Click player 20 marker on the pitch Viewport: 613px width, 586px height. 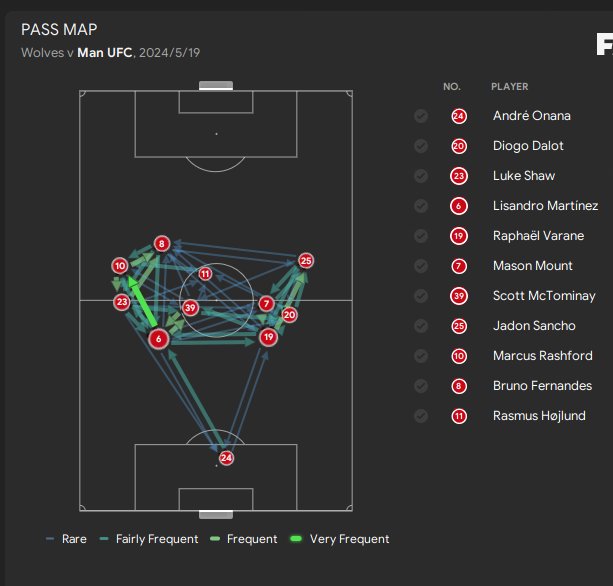coord(289,315)
